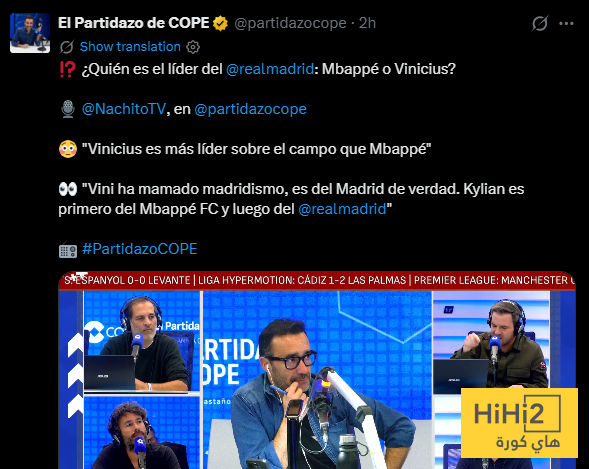The height and width of the screenshot is (469, 589).
Task: Open the embedded studio video thumbnail
Action: [x=317, y=370]
